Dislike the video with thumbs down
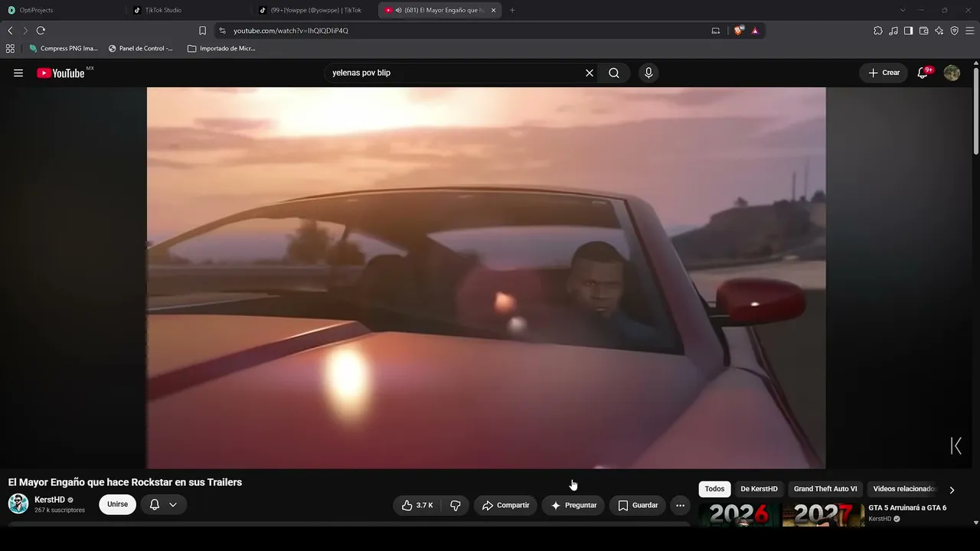The image size is (980, 551). pyautogui.click(x=456, y=505)
